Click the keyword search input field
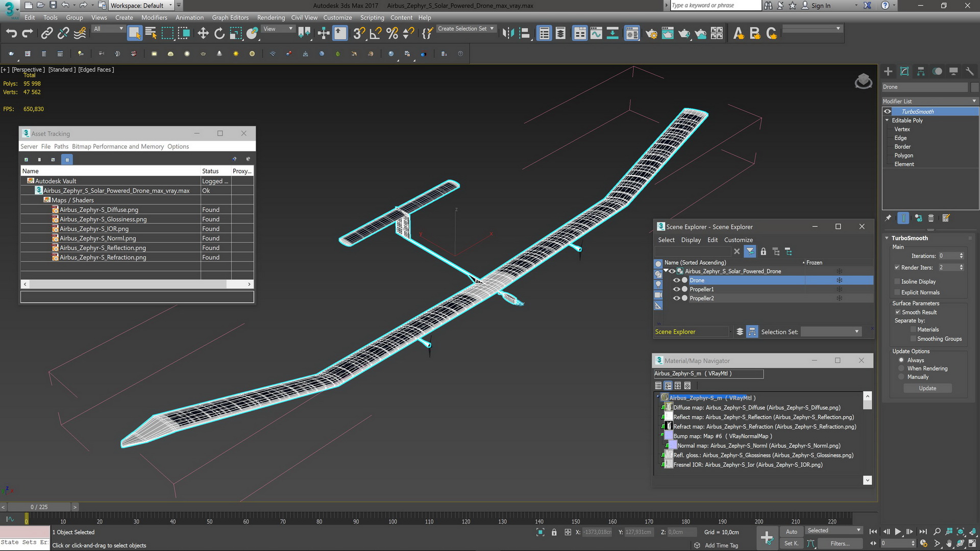Viewport: 980px width, 551px height. pos(716,6)
